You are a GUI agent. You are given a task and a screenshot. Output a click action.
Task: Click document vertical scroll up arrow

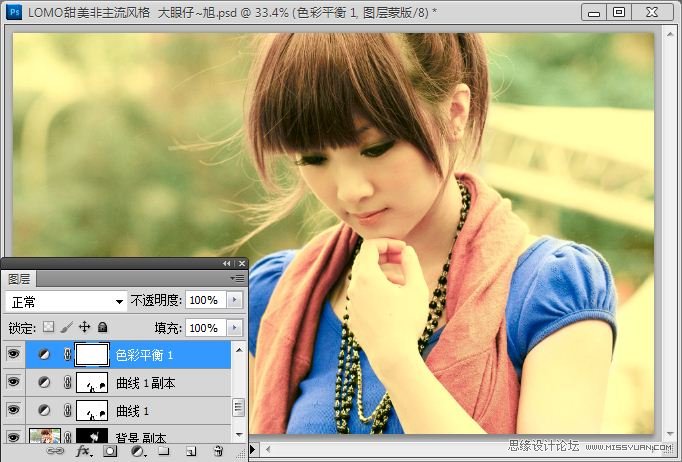coord(670,33)
